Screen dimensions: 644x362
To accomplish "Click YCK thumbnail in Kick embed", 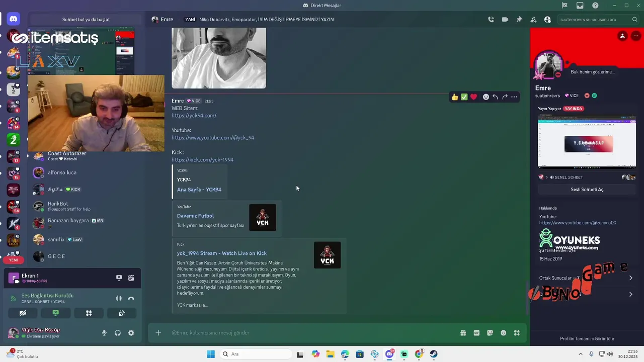I will [327, 255].
